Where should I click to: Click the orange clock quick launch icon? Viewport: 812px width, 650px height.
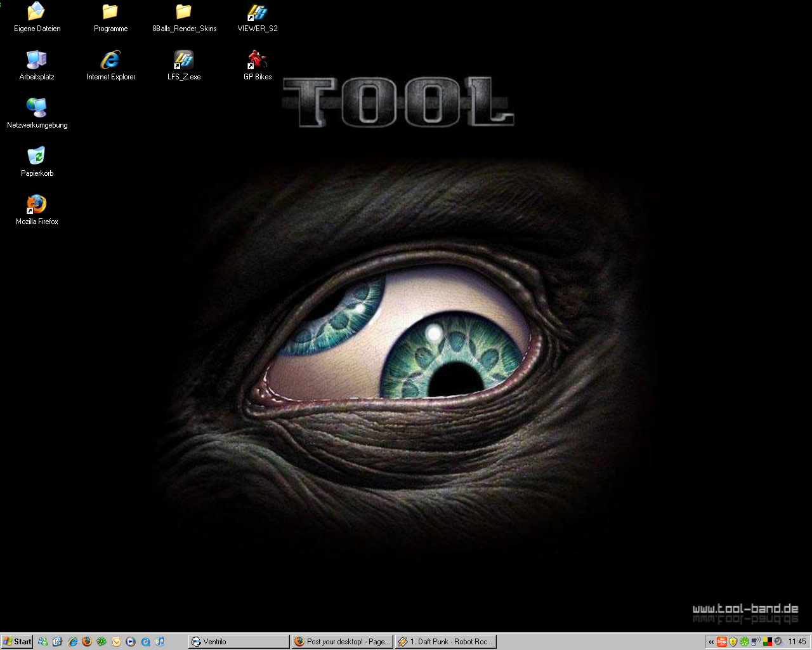coord(116,642)
